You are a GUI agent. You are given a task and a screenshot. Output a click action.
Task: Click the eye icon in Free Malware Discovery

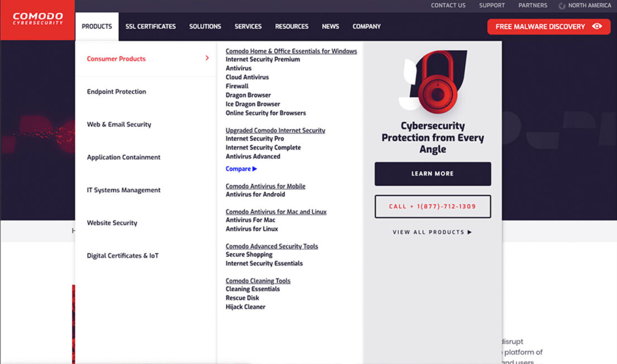(x=597, y=26)
